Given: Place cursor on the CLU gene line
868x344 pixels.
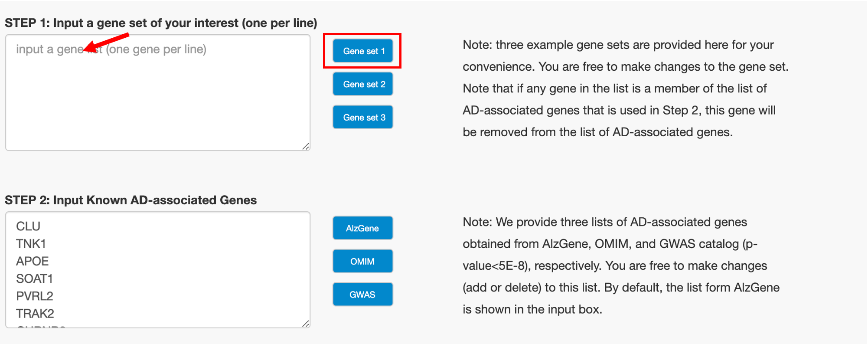Looking at the screenshot, I should 28,226.
